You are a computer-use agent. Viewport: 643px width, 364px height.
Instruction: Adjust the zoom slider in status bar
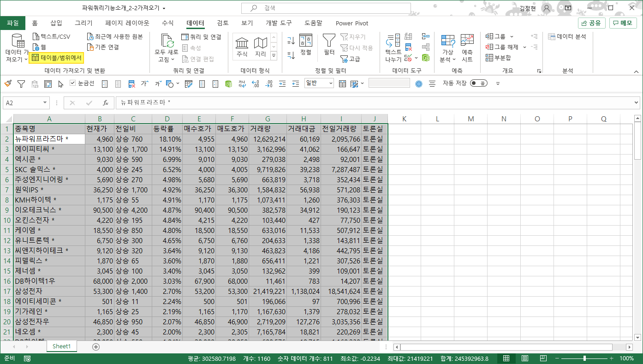coord(584,358)
